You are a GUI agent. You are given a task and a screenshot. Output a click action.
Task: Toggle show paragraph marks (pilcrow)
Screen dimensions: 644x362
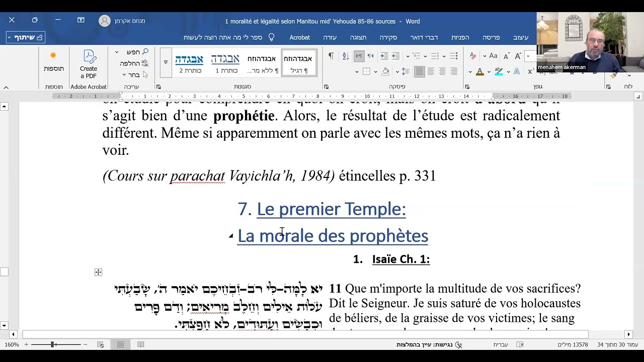[x=331, y=56]
